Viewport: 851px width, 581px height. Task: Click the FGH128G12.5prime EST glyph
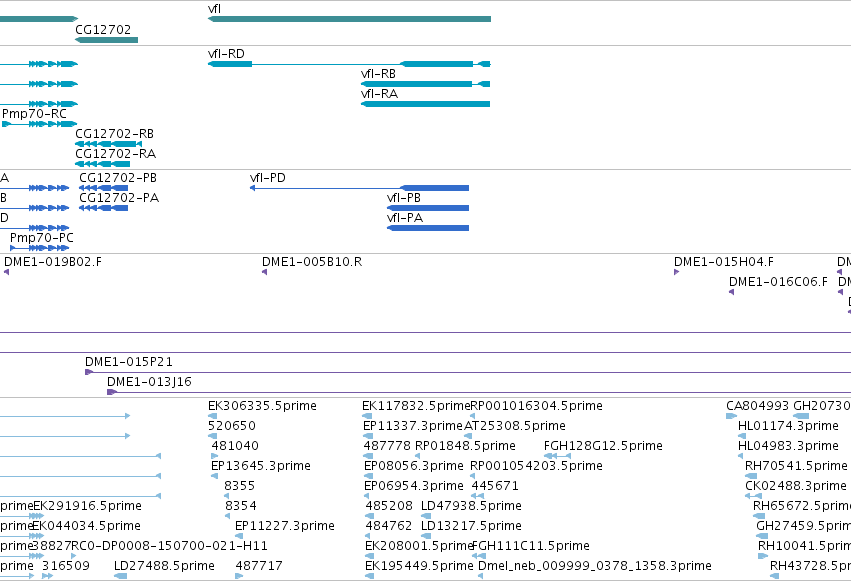(x=557, y=456)
